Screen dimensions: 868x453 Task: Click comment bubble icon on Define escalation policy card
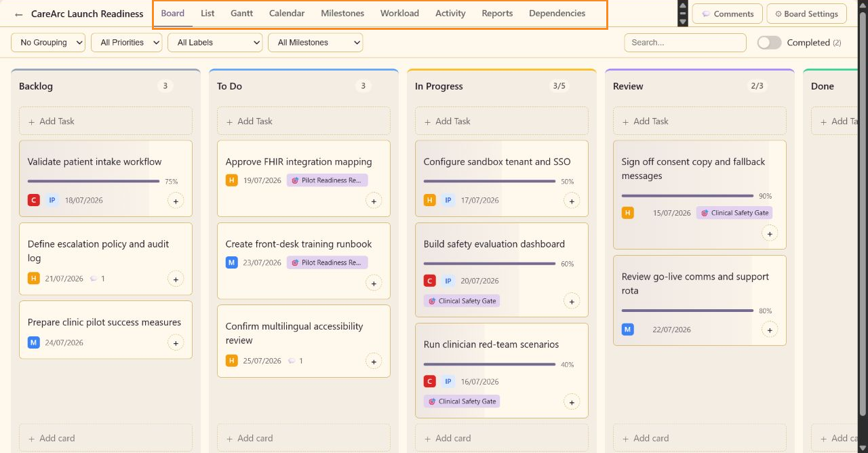(94, 279)
